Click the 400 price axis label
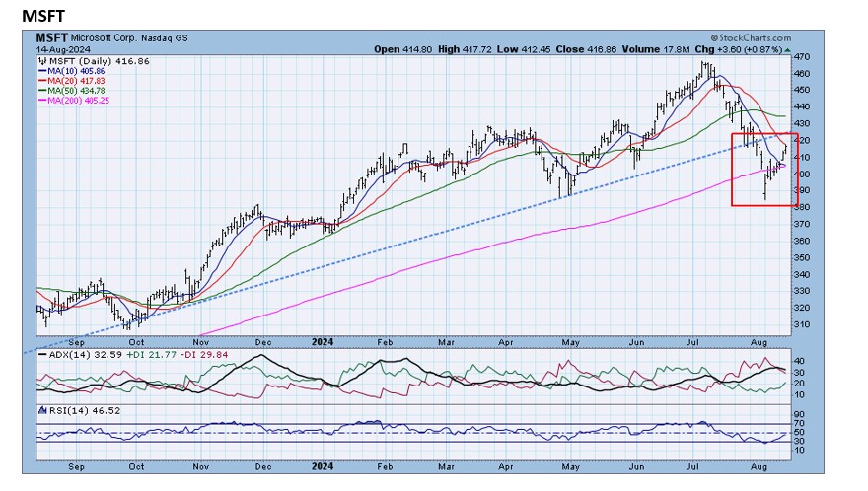Viewport: 868px width, 491px height. (x=803, y=174)
